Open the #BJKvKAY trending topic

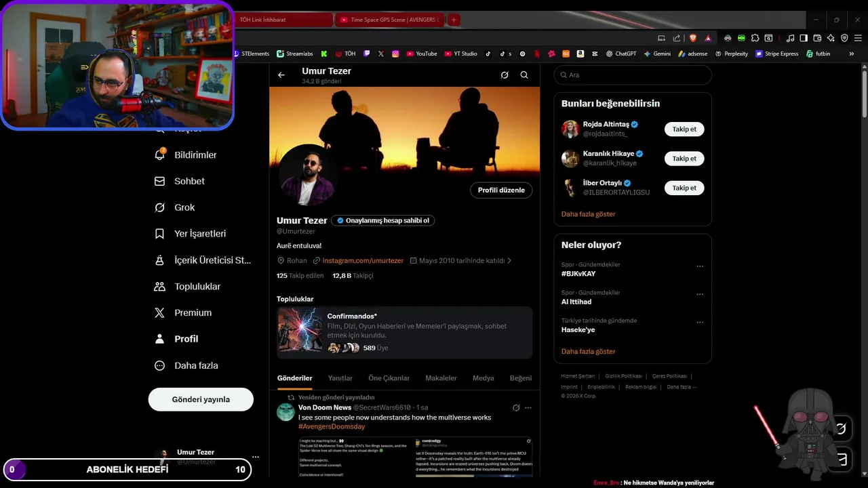pyautogui.click(x=578, y=274)
